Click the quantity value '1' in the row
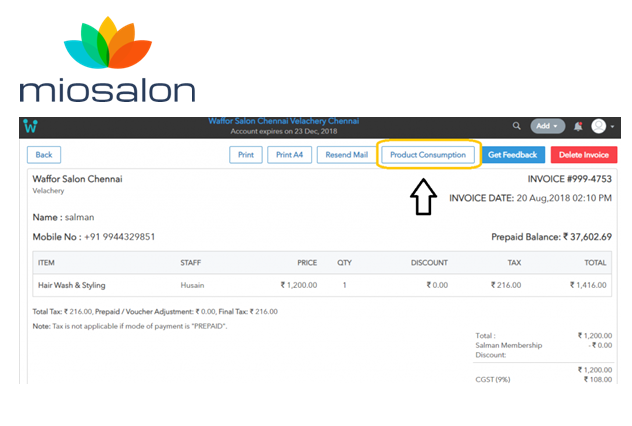This screenshot has width=632, height=426. 345,285
